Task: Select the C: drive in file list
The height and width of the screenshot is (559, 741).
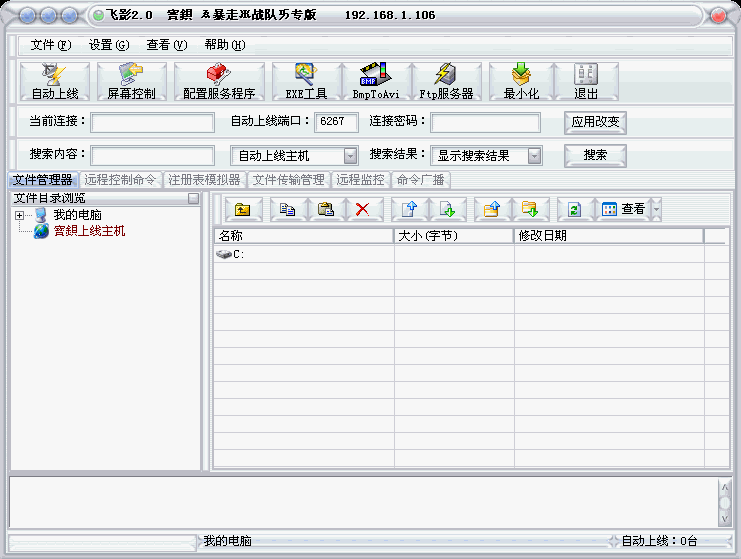Action: click(x=238, y=255)
